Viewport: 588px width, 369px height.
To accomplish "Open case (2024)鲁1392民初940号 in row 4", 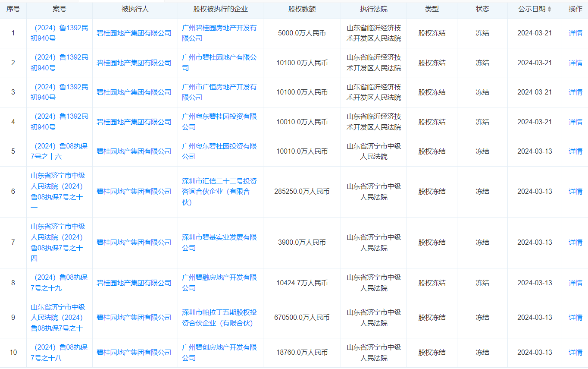I will [59, 122].
